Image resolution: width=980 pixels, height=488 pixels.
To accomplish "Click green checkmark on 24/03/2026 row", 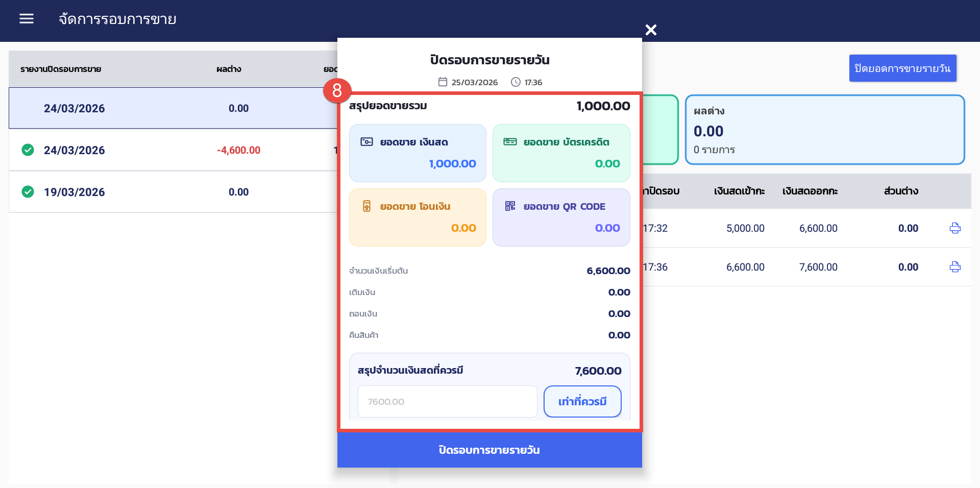I will (x=28, y=150).
